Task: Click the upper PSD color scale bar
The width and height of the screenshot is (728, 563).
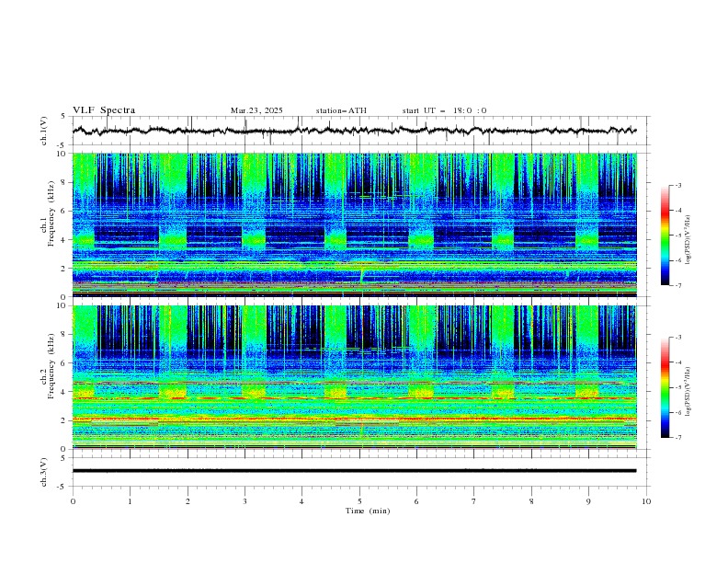Action: pos(665,236)
